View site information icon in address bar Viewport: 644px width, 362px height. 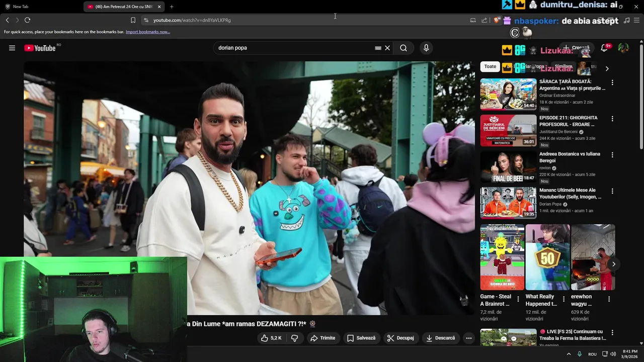coord(146,20)
